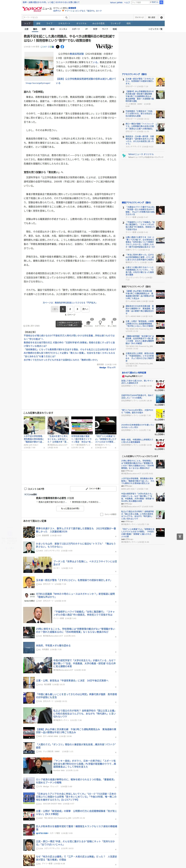Open related article 不登校はなぜ増え続けるのか
The image size is (186, 868).
69,337
